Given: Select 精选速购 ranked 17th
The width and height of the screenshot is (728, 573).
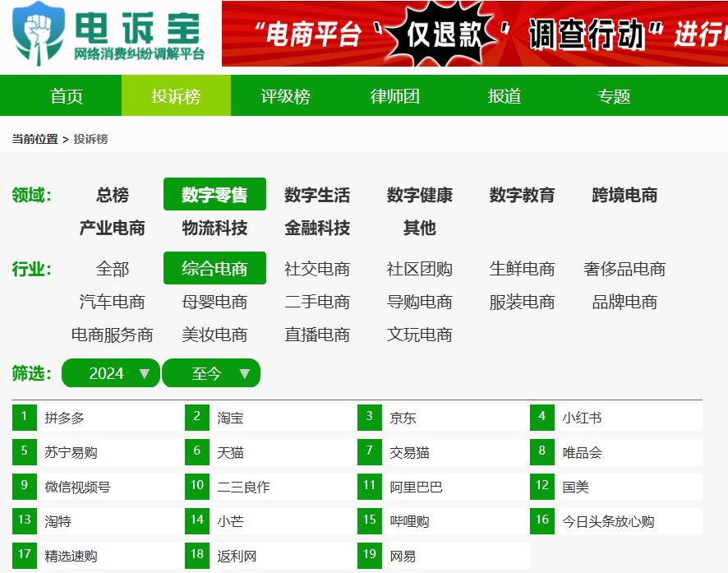Looking at the screenshot, I should coord(99,556).
